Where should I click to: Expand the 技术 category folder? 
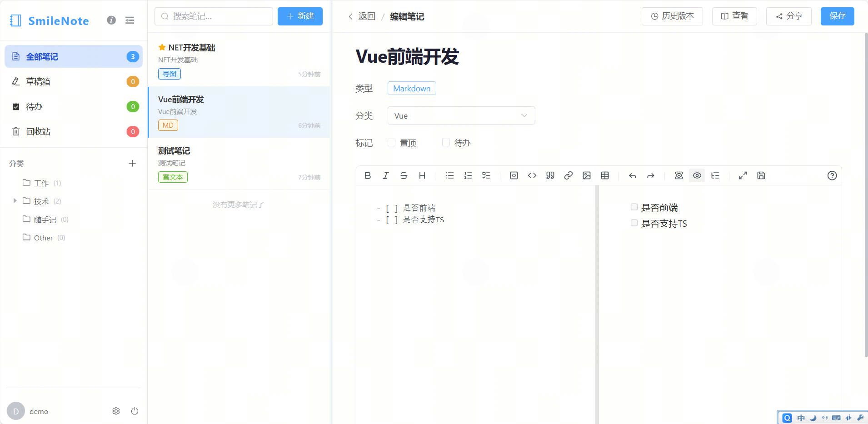click(x=15, y=201)
